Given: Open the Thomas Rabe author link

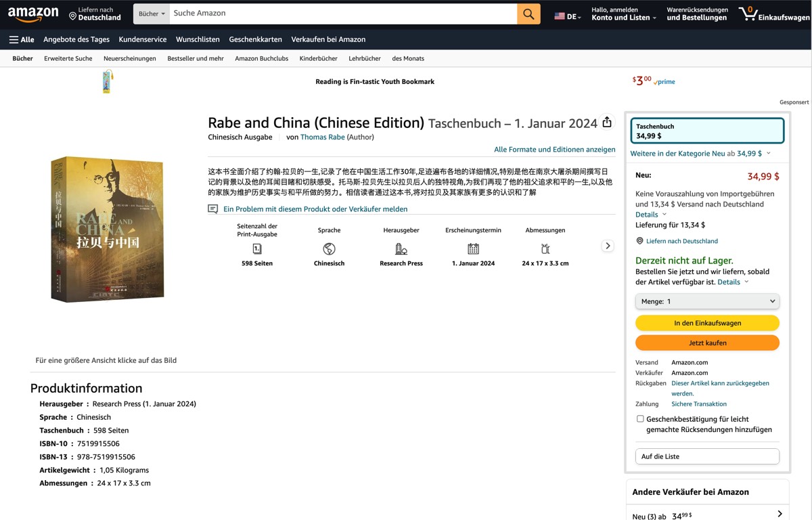Looking at the screenshot, I should pyautogui.click(x=323, y=137).
